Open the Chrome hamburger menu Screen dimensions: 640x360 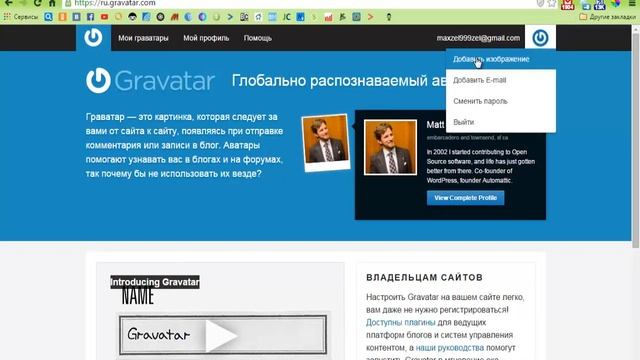(x=632, y=3)
